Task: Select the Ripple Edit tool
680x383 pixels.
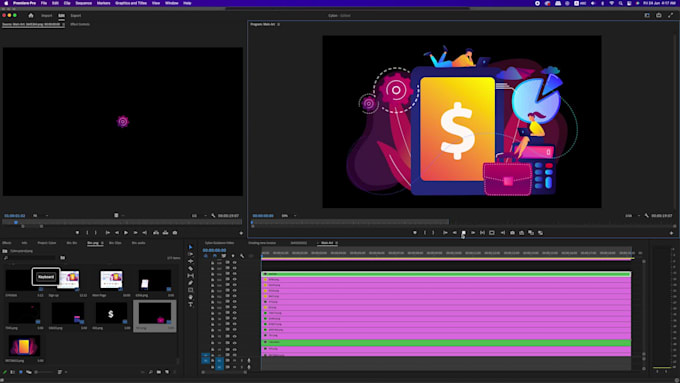Action: [190, 261]
